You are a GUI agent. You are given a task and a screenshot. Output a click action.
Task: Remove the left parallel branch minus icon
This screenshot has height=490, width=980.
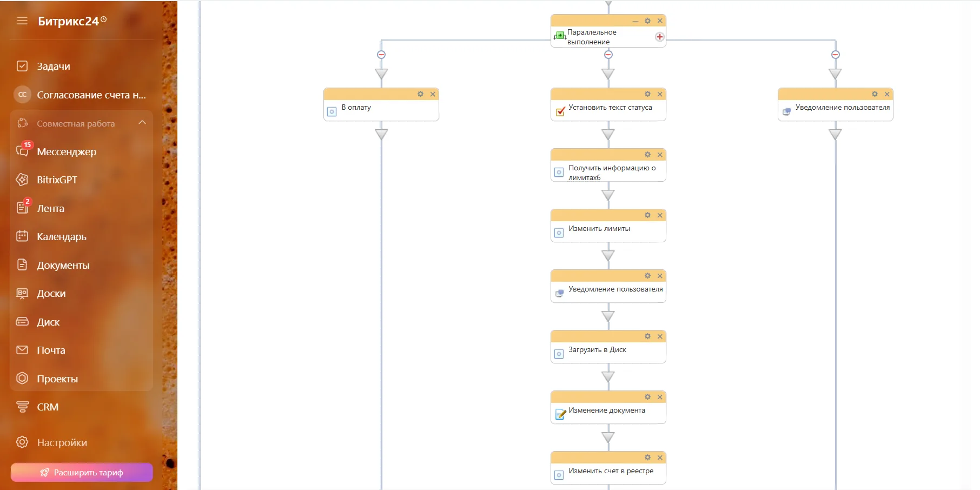381,55
